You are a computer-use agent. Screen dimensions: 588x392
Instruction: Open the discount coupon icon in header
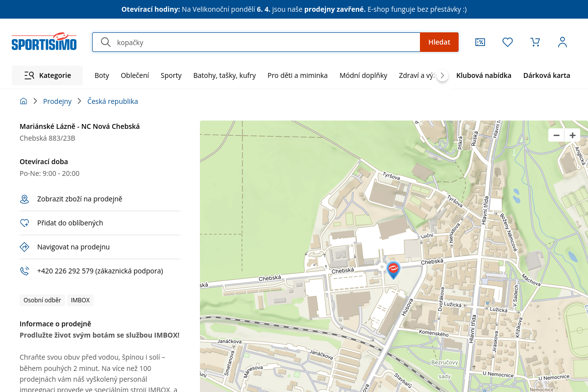click(x=480, y=42)
